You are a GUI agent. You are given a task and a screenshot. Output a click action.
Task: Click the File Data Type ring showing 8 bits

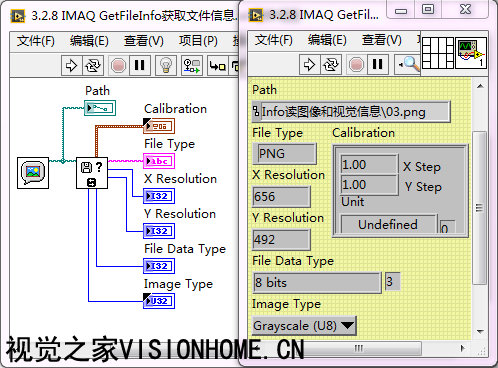tap(317, 283)
